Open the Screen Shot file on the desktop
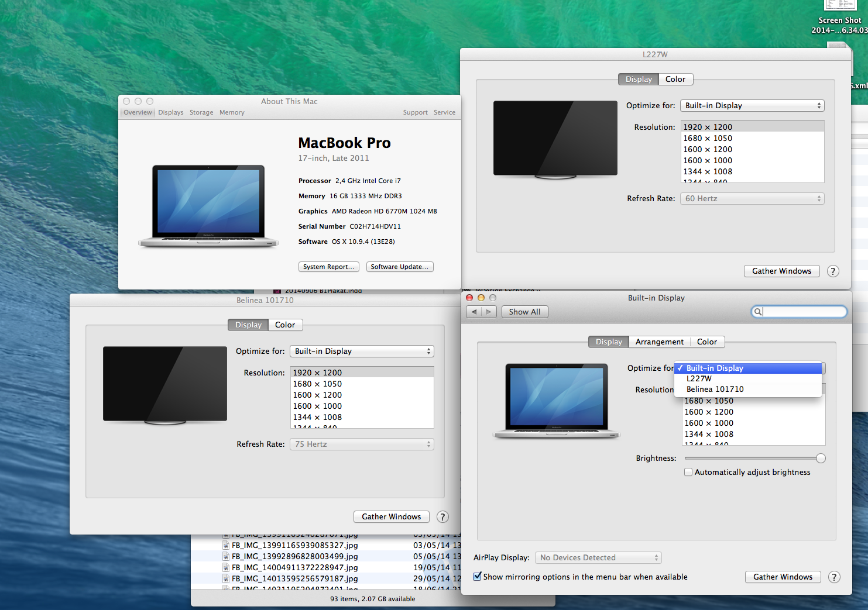The height and width of the screenshot is (610, 868). pyautogui.click(x=839, y=18)
